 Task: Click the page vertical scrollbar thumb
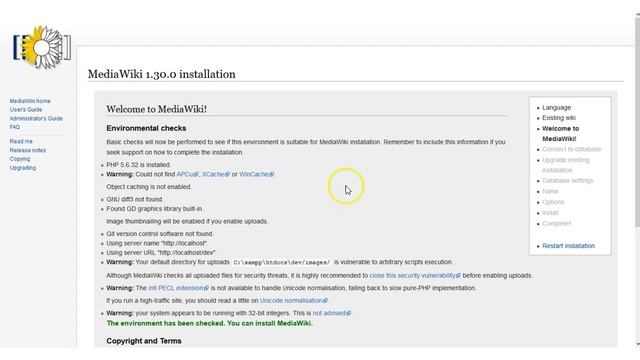pyautogui.click(x=637, y=122)
